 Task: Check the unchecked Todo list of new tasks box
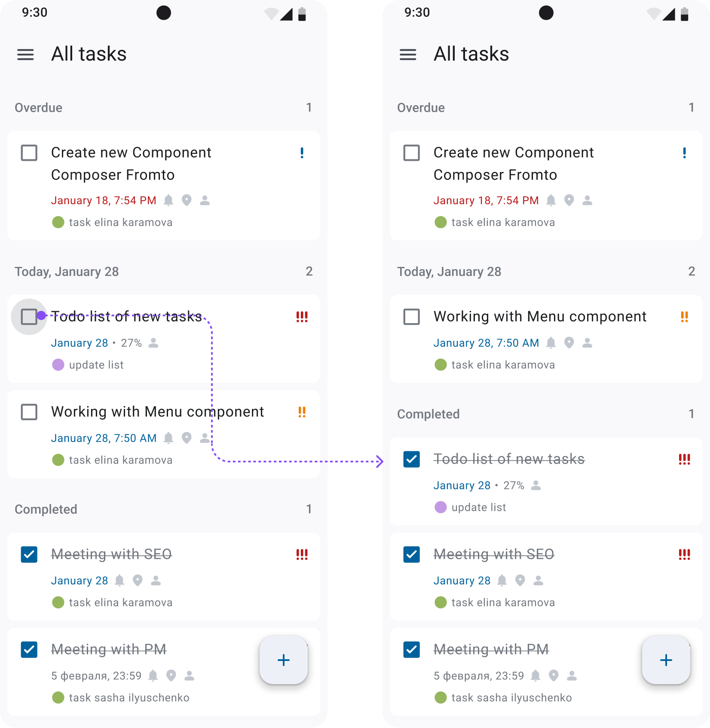click(x=29, y=317)
